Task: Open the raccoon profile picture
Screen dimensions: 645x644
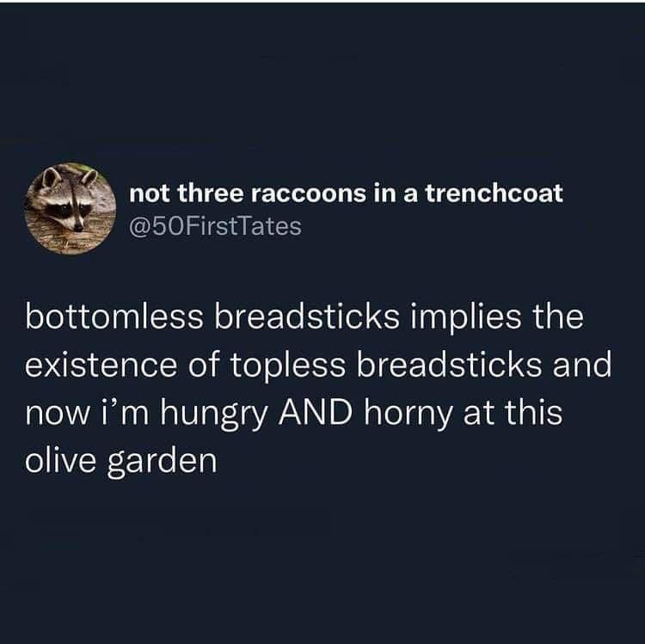Action: coord(71,208)
